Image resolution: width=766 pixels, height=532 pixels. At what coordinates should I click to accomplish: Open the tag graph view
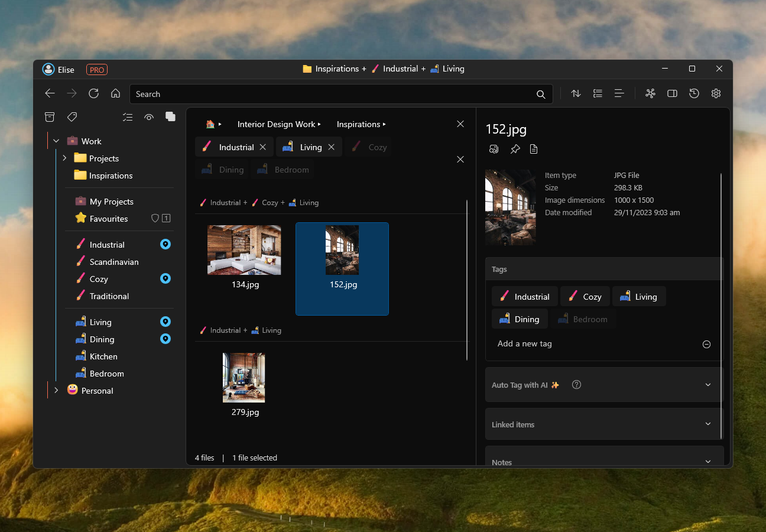(650, 93)
